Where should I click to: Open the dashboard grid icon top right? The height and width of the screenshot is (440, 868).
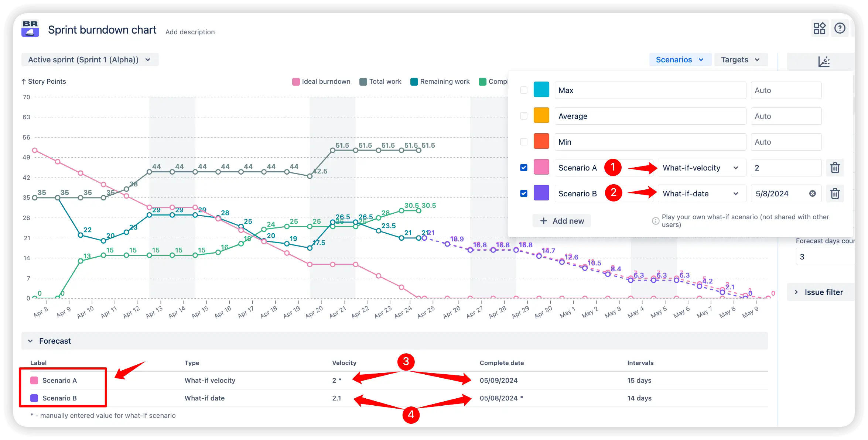(819, 28)
